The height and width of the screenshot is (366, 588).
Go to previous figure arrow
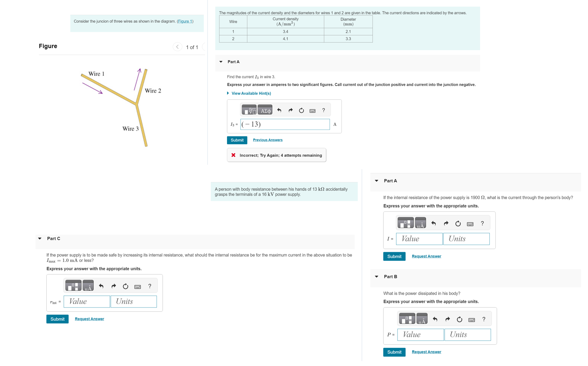pyautogui.click(x=177, y=47)
